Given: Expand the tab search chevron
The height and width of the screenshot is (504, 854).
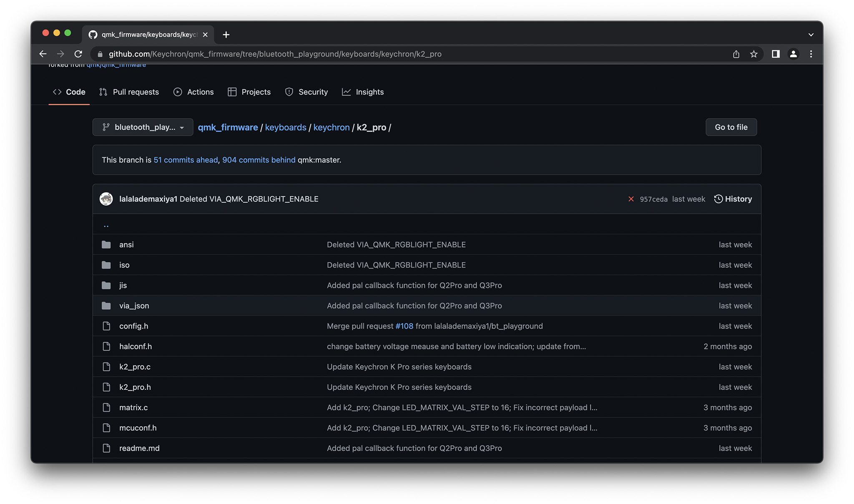Looking at the screenshot, I should [811, 35].
